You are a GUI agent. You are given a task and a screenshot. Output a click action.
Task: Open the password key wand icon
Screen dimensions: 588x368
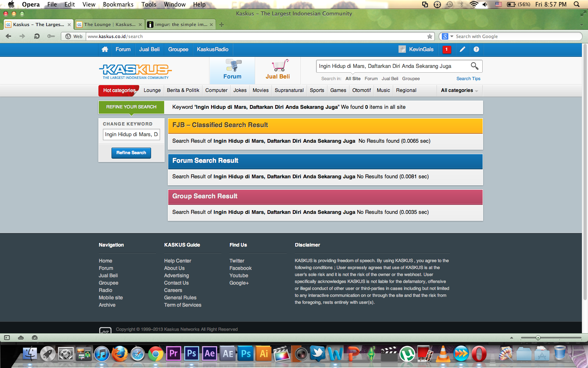coord(51,36)
